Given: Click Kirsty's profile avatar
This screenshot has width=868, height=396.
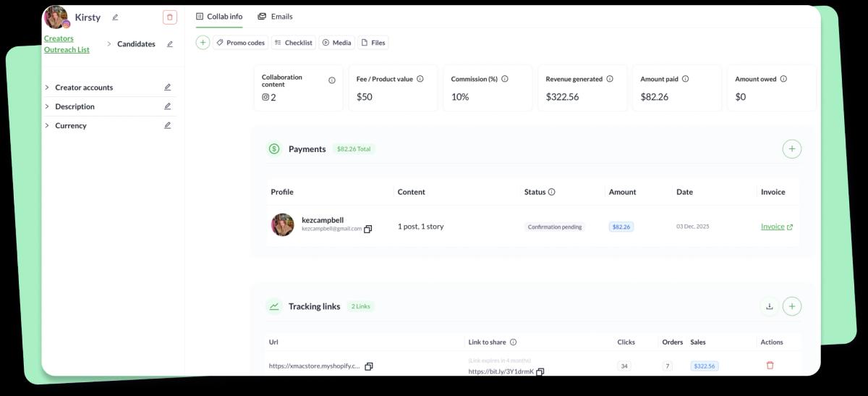Looking at the screenshot, I should (56, 17).
